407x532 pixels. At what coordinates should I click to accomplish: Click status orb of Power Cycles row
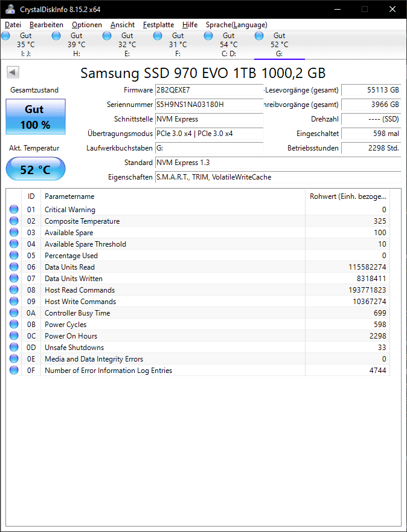coord(14,325)
